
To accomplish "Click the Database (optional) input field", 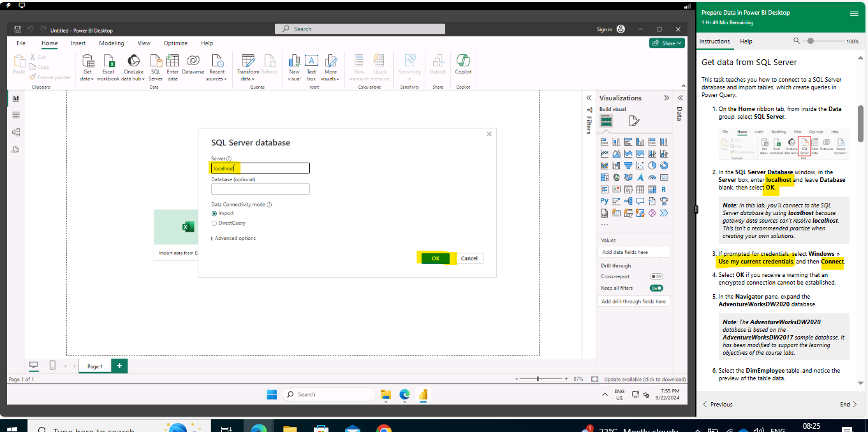I will pos(260,189).
